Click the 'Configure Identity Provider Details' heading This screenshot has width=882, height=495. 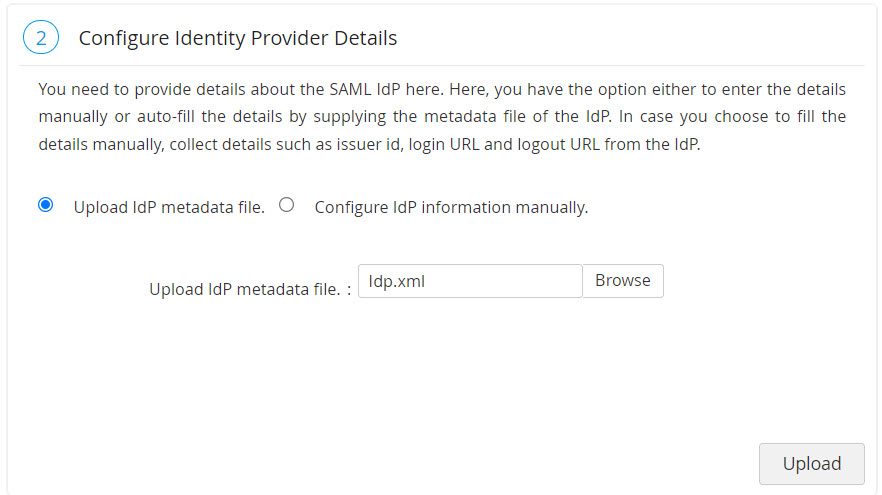tap(238, 39)
